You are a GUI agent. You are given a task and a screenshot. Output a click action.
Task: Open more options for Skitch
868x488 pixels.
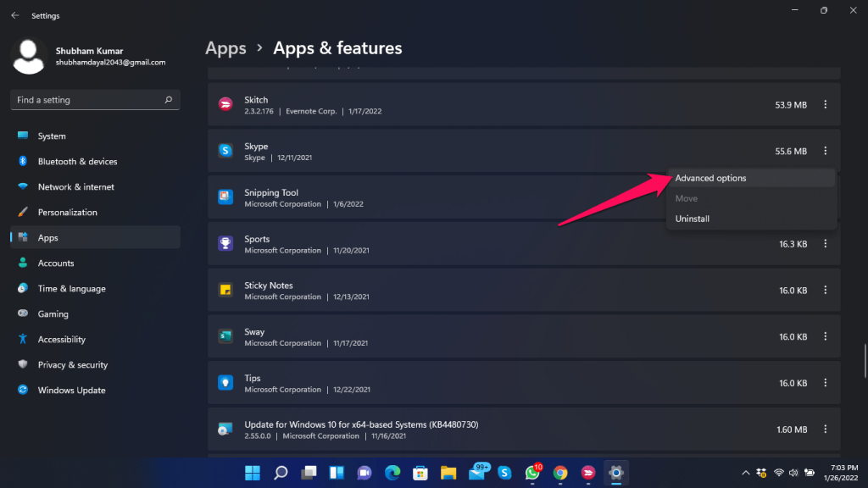[826, 104]
